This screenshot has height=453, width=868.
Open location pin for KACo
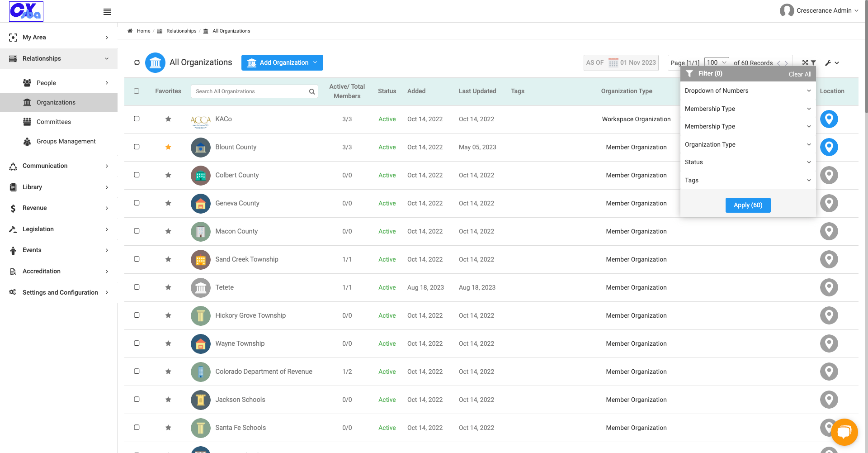tap(829, 119)
